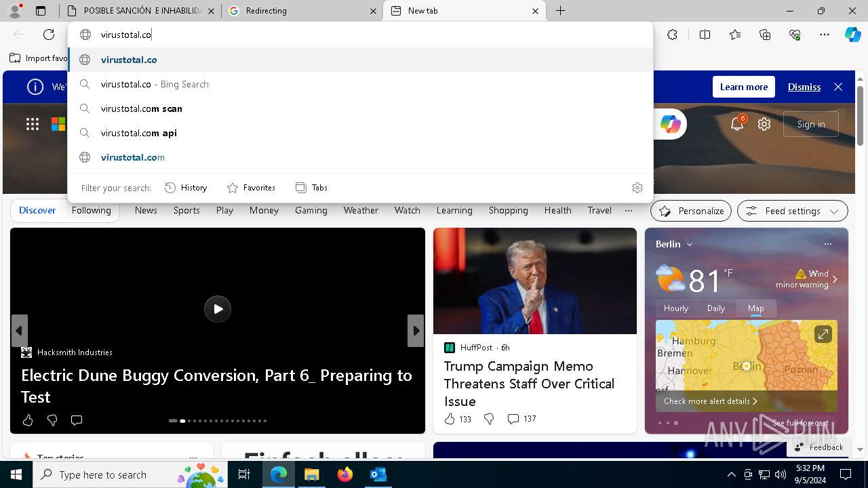
Task: Like the Electric Dune Buggy story
Action: point(28,420)
